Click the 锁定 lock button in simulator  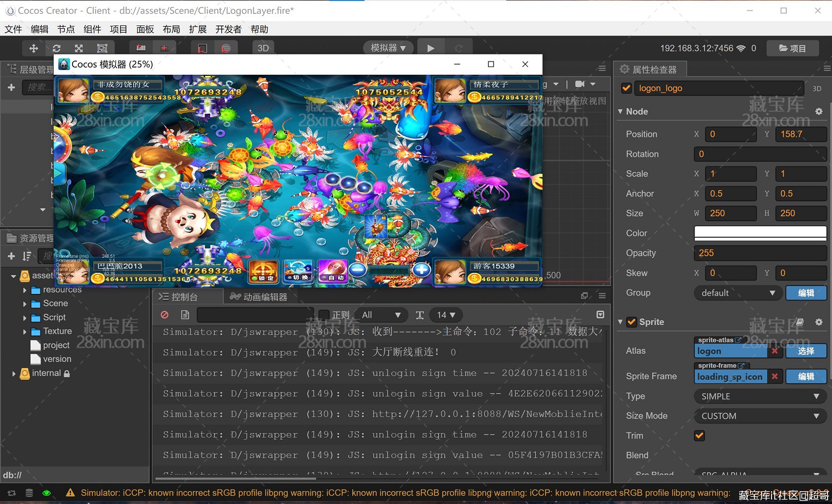click(263, 271)
